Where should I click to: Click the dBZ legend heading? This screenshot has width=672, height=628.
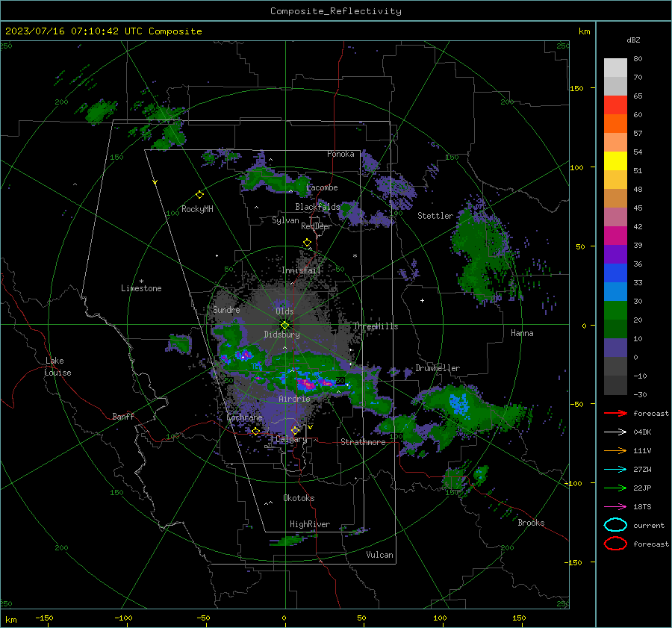633,40
